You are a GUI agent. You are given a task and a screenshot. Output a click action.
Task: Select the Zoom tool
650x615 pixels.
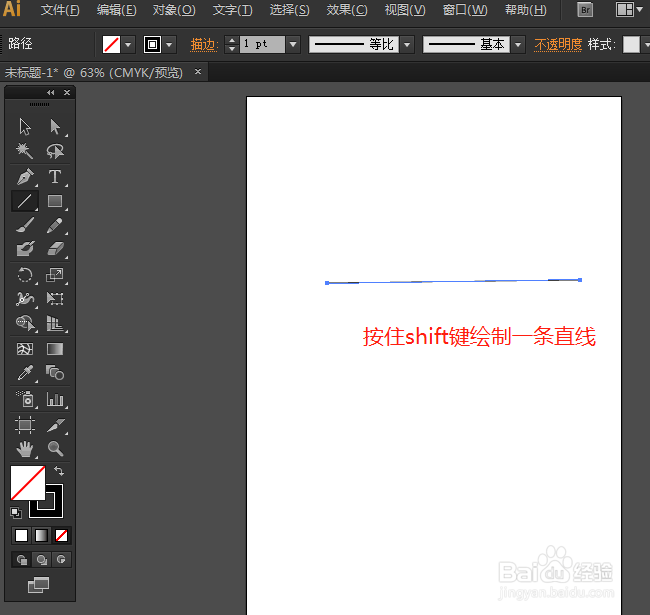coord(55,449)
